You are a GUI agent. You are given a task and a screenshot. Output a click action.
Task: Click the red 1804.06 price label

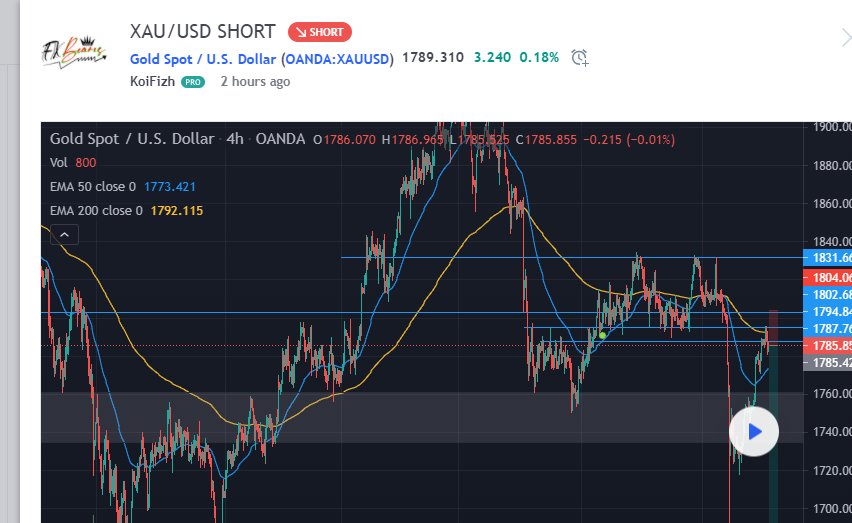tap(828, 278)
